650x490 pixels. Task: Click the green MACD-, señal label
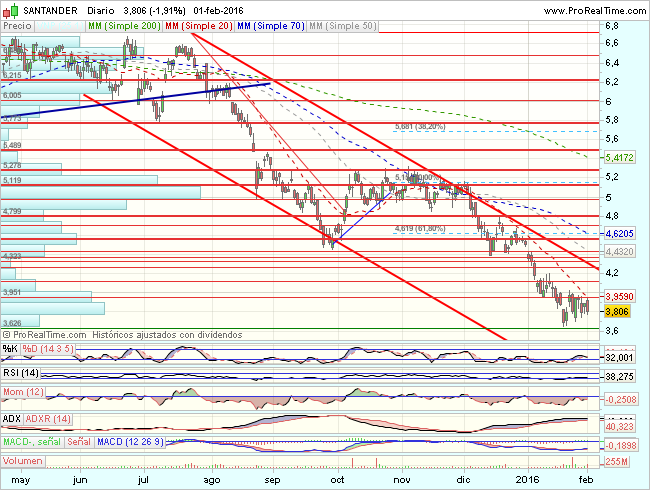32,442
